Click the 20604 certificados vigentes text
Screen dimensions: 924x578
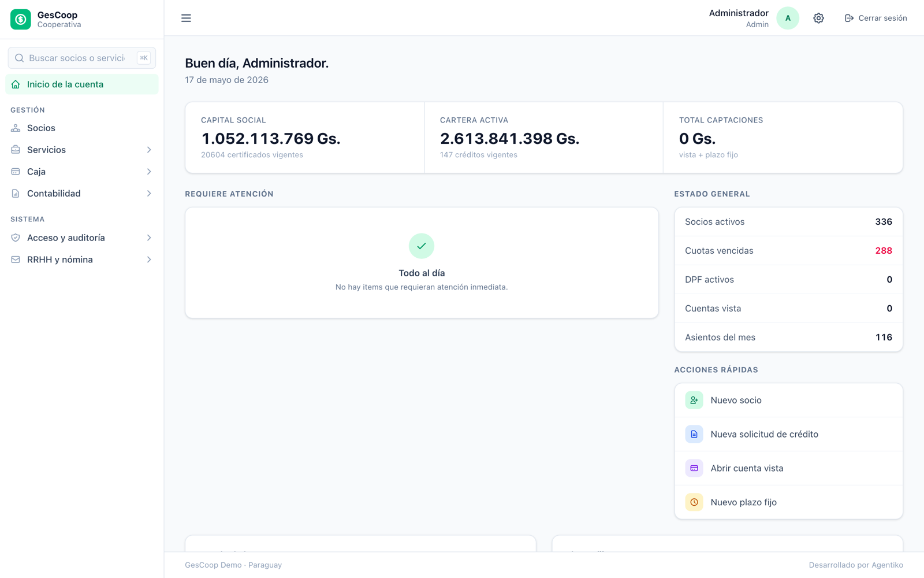pyautogui.click(x=252, y=155)
